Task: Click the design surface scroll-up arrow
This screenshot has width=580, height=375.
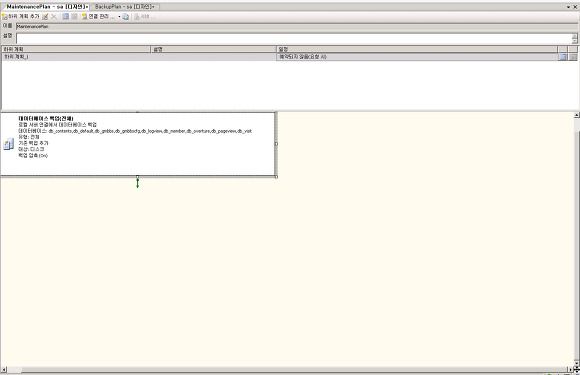Action: (576, 115)
